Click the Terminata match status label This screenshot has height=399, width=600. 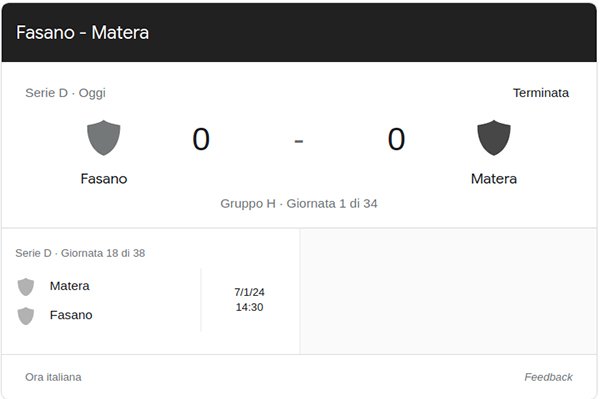[541, 93]
